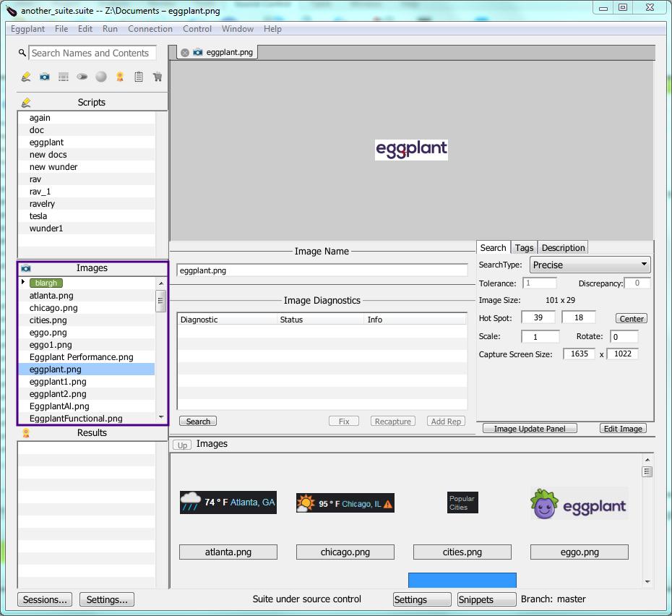This screenshot has height=616, width=672.
Task: Open the Image Update Panel button
Action: (530, 429)
